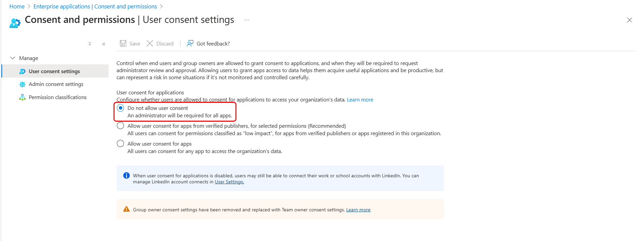The width and height of the screenshot is (644, 241).
Task: Click the Admin consent settings gear icon
Action: [23, 84]
